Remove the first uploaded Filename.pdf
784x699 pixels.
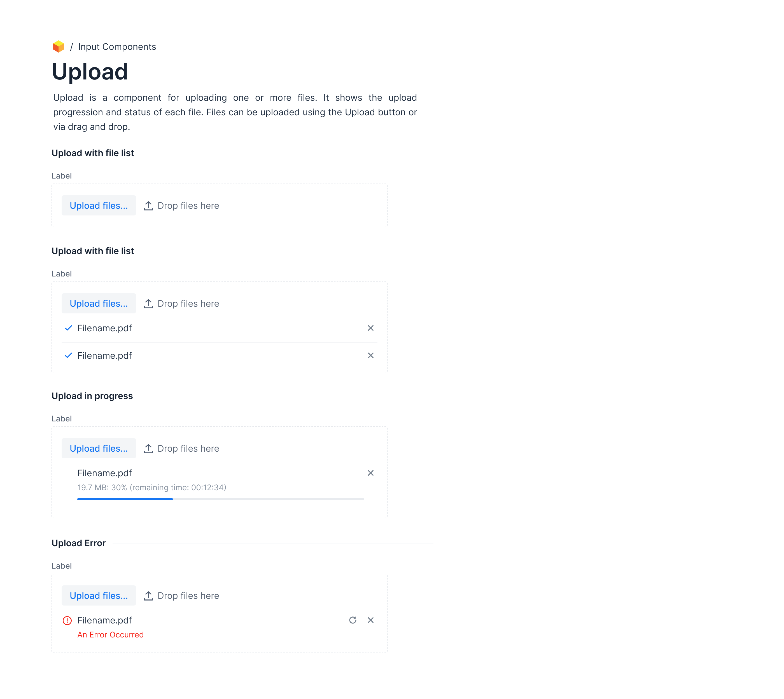[370, 328]
